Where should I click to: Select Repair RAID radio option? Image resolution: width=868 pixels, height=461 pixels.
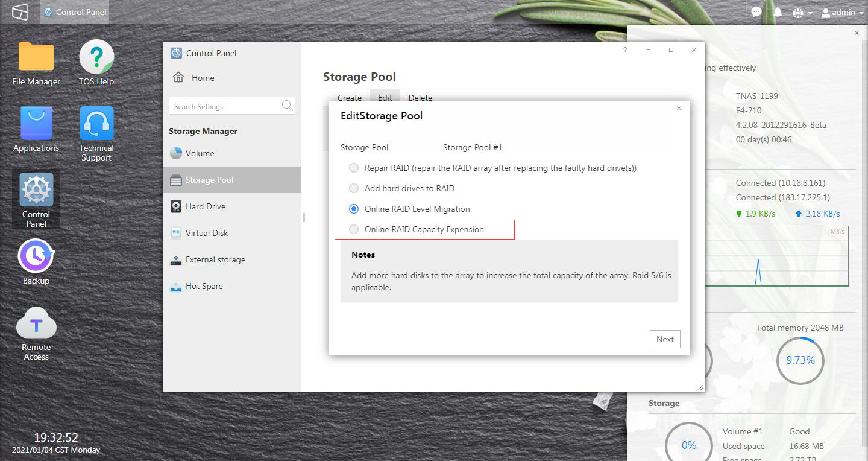click(x=354, y=168)
